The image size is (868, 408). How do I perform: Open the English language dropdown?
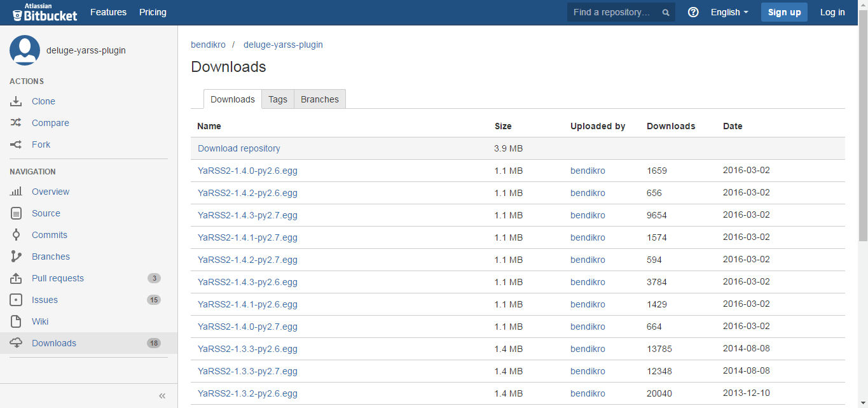[729, 12]
